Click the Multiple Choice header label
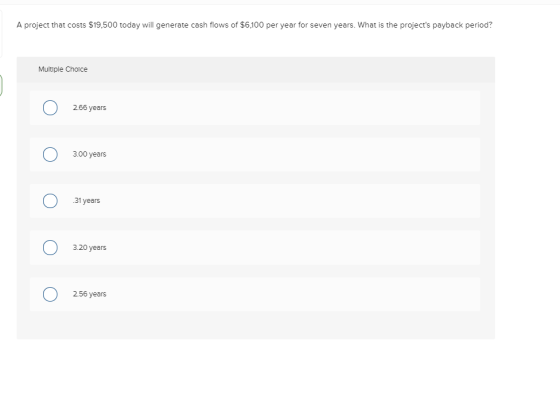 [x=63, y=69]
